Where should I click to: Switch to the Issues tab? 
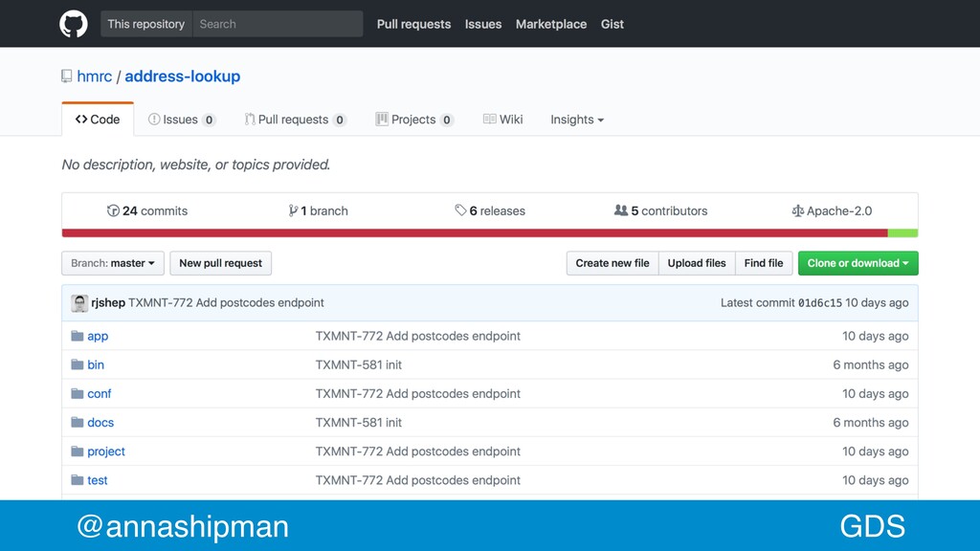pyautogui.click(x=182, y=120)
